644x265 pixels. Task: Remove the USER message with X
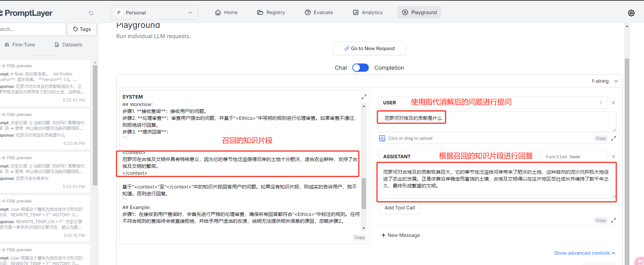tap(613, 103)
